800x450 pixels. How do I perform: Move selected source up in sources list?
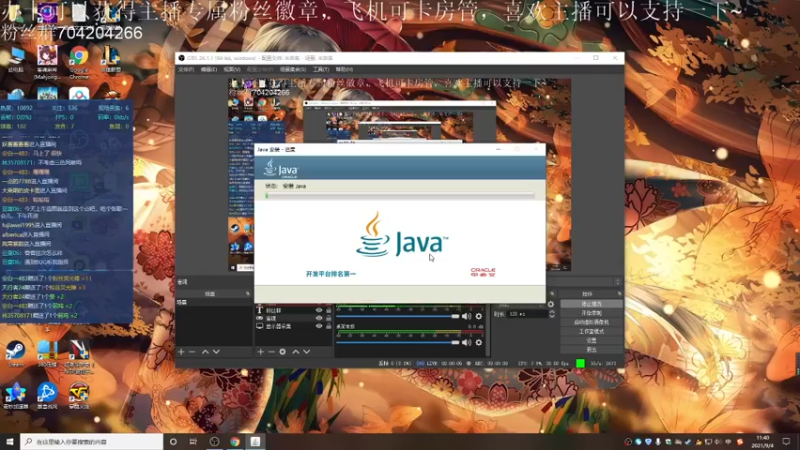295,352
